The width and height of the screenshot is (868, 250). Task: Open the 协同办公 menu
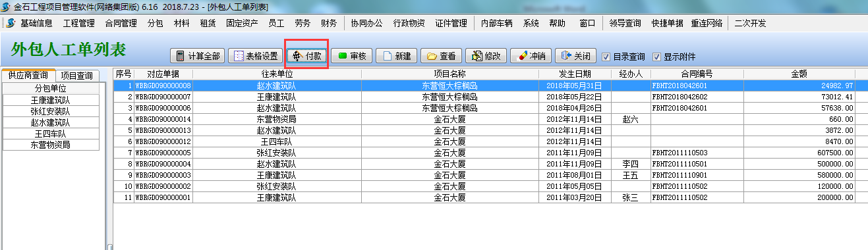coord(366,23)
